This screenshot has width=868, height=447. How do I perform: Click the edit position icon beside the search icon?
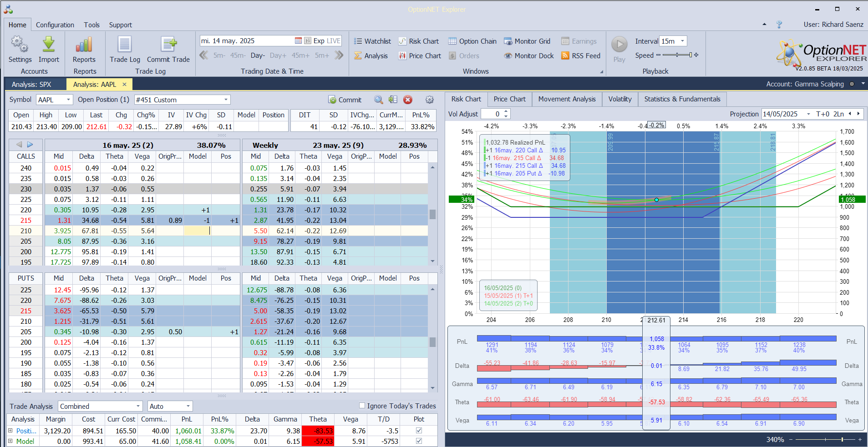[x=393, y=100]
